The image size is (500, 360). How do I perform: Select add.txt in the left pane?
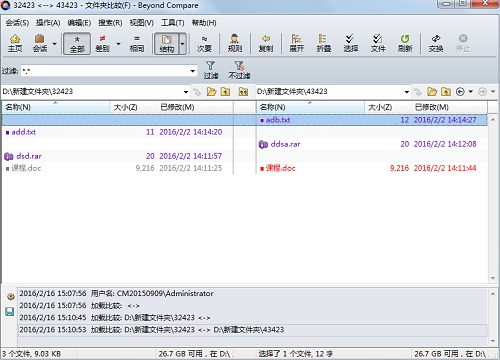click(23, 132)
